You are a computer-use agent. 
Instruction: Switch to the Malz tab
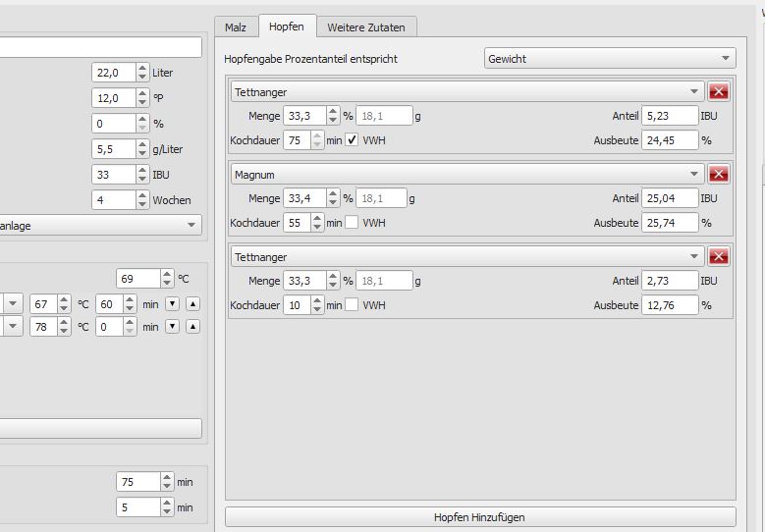pyautogui.click(x=236, y=27)
